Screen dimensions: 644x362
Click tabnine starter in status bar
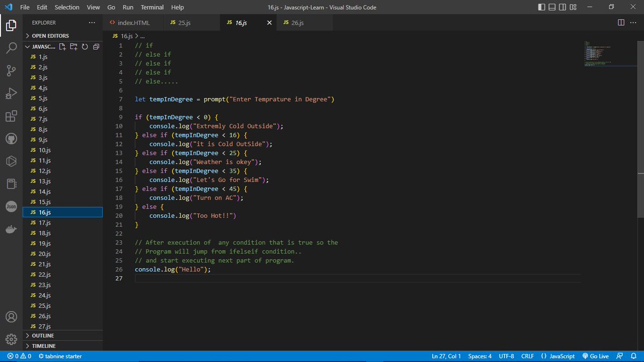[60, 356]
